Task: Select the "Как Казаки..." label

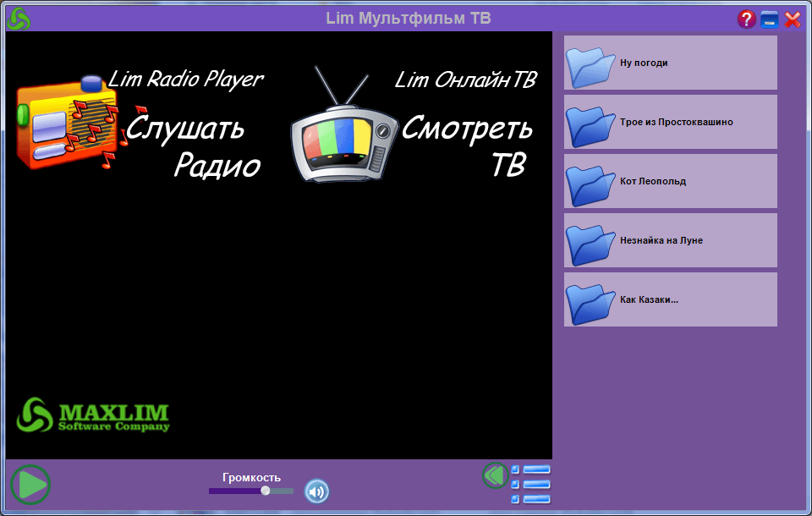Action: 649,299
